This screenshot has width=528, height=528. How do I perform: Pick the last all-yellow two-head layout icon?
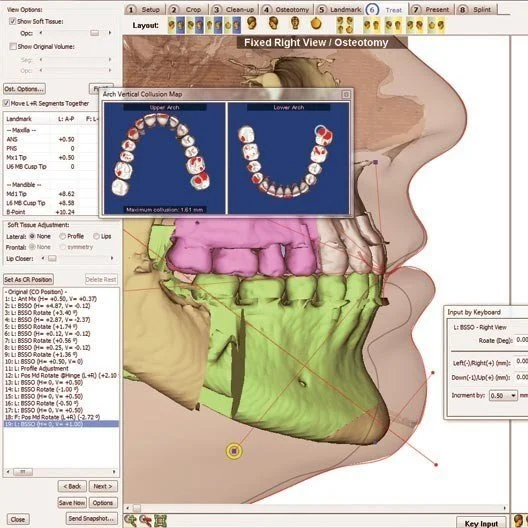tap(436, 25)
